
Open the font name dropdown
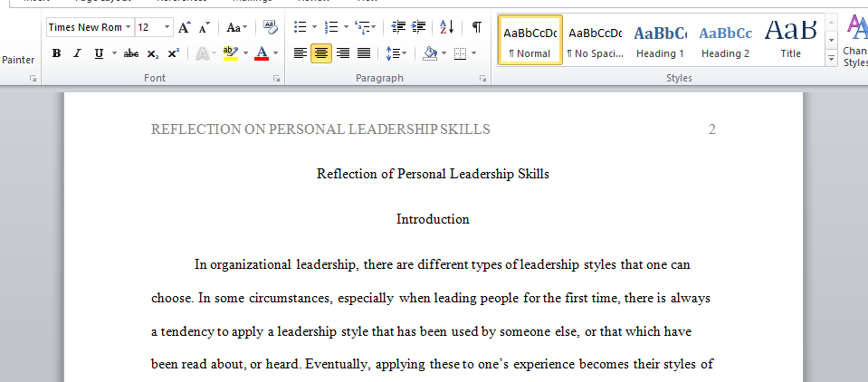pyautogui.click(x=128, y=27)
